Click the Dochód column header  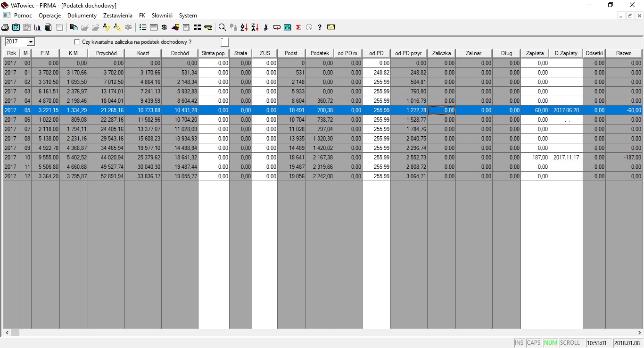pos(180,53)
